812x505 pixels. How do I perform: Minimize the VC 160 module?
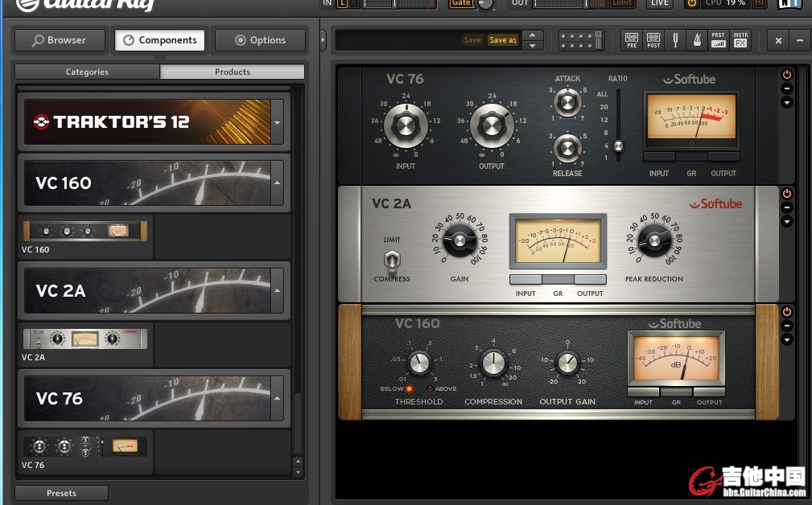[x=786, y=326]
